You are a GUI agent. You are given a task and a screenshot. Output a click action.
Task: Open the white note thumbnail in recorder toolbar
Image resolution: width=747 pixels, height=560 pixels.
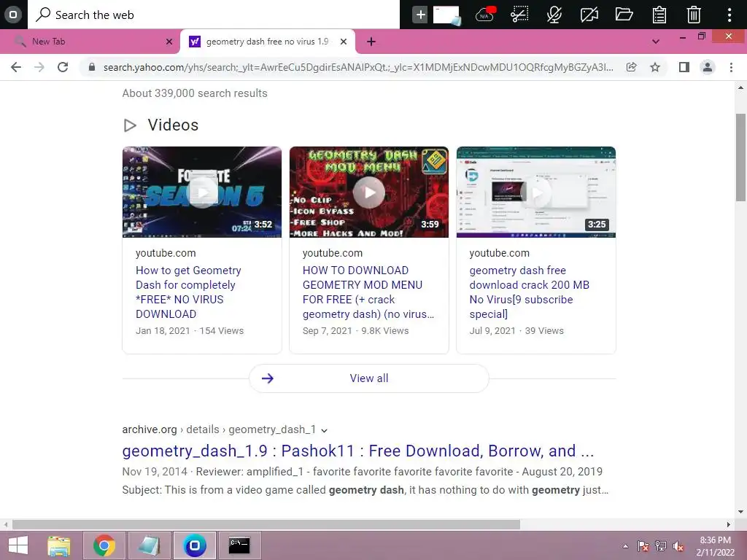446,15
